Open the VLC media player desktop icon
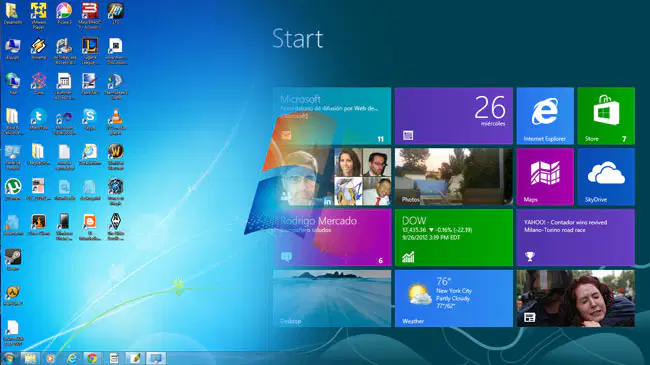The width and height of the screenshot is (650, 365). coord(116,121)
